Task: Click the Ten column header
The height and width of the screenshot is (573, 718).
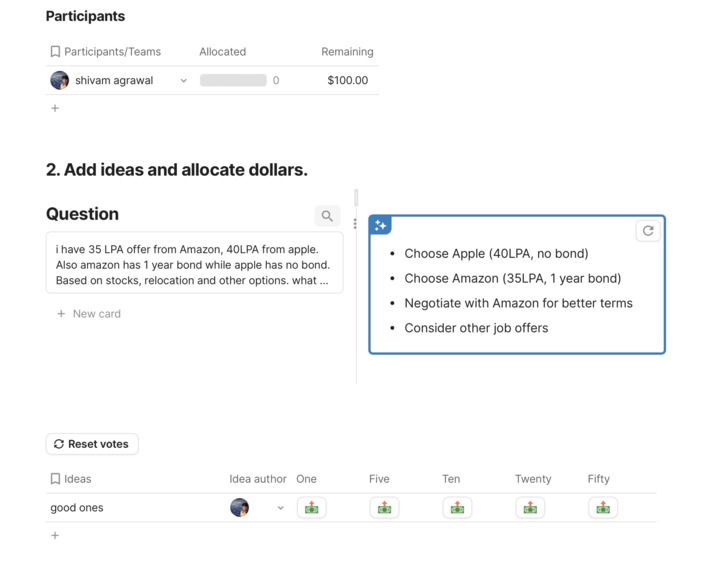Action: (451, 479)
